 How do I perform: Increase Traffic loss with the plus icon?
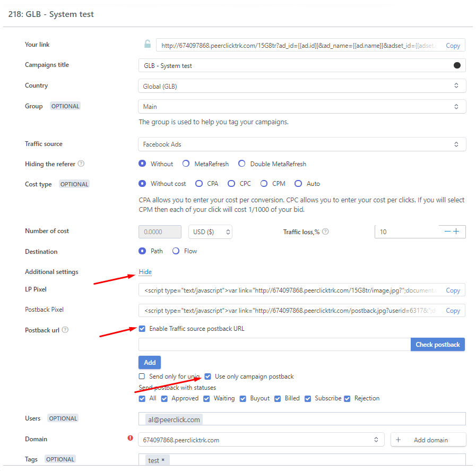456,232
